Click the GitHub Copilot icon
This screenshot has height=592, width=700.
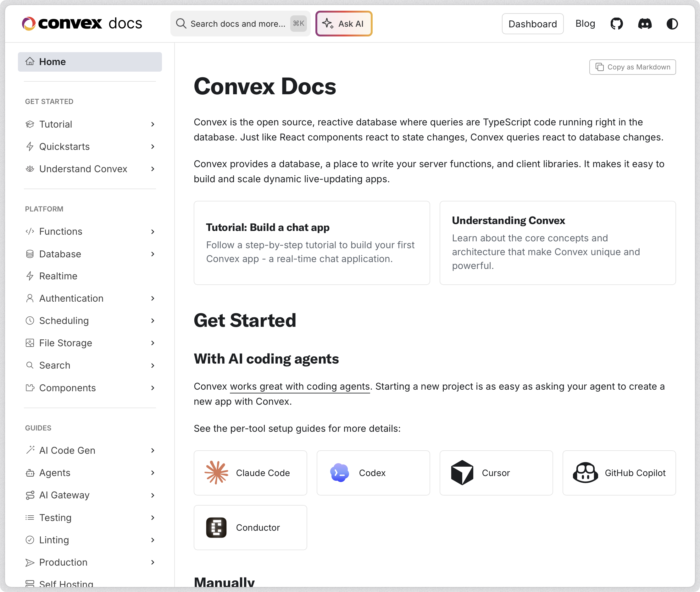point(585,473)
